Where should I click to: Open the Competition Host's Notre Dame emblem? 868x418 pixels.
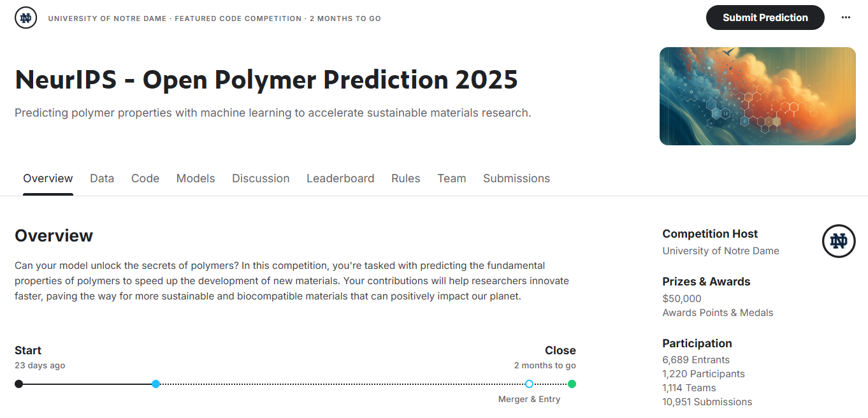pyautogui.click(x=839, y=241)
